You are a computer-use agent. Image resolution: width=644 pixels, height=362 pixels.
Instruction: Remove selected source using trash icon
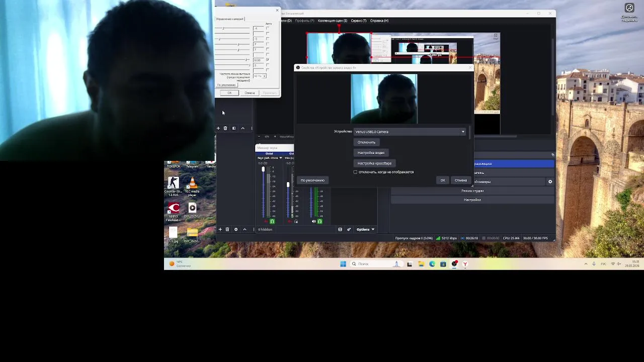pyautogui.click(x=227, y=229)
